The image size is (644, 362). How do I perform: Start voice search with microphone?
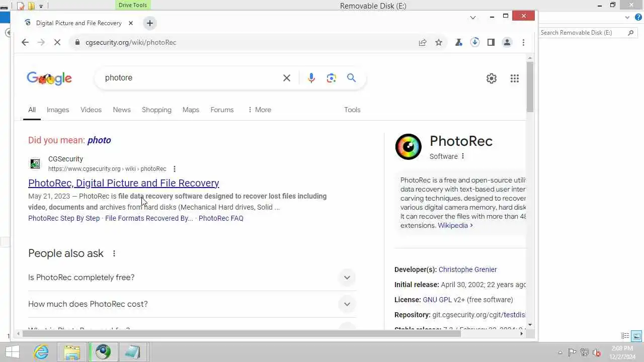(311, 78)
